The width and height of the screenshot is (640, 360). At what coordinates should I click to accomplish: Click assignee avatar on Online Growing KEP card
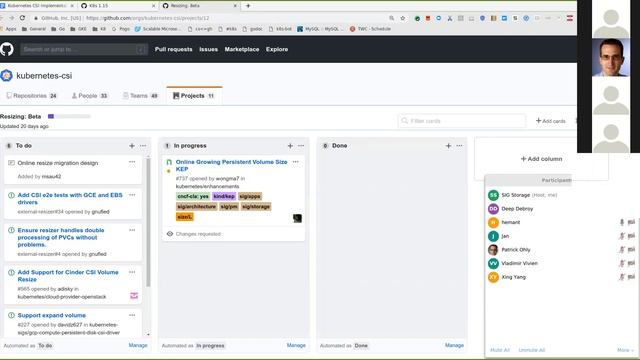(x=297, y=218)
